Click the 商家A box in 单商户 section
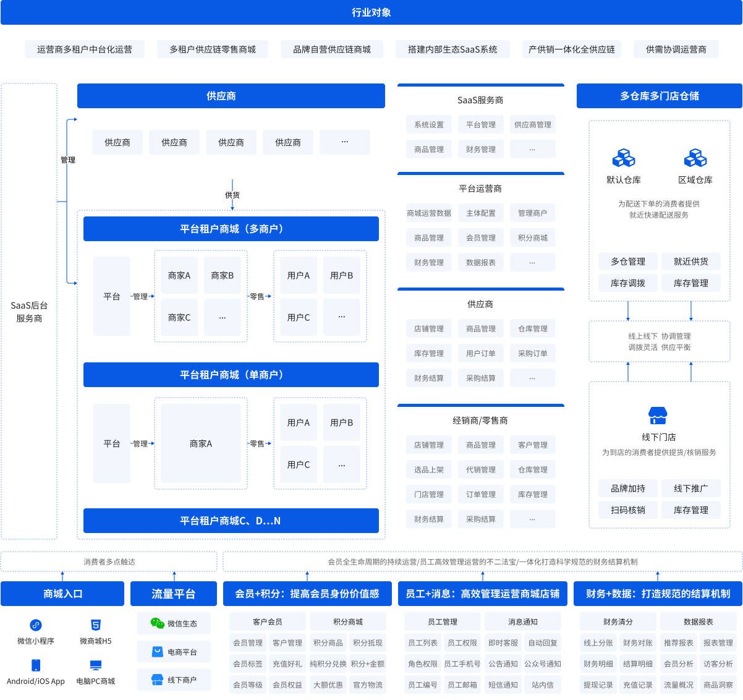This screenshot has height=700, width=743. tap(201, 443)
